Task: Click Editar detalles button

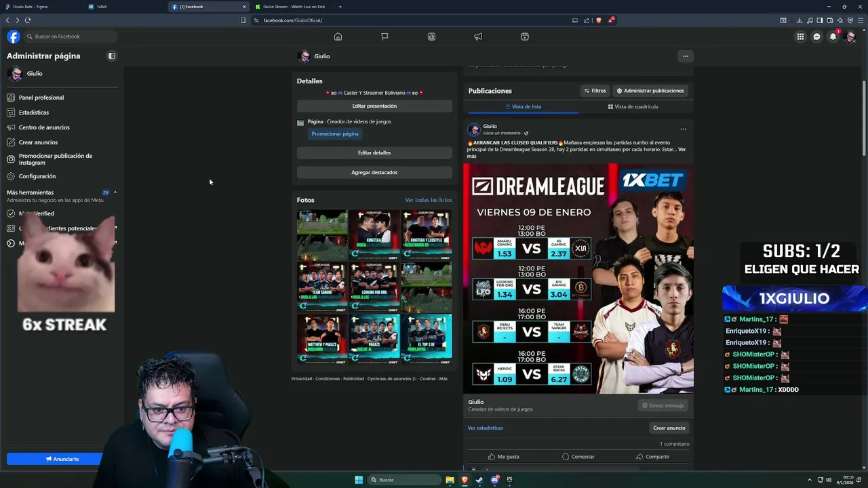Action: point(374,153)
